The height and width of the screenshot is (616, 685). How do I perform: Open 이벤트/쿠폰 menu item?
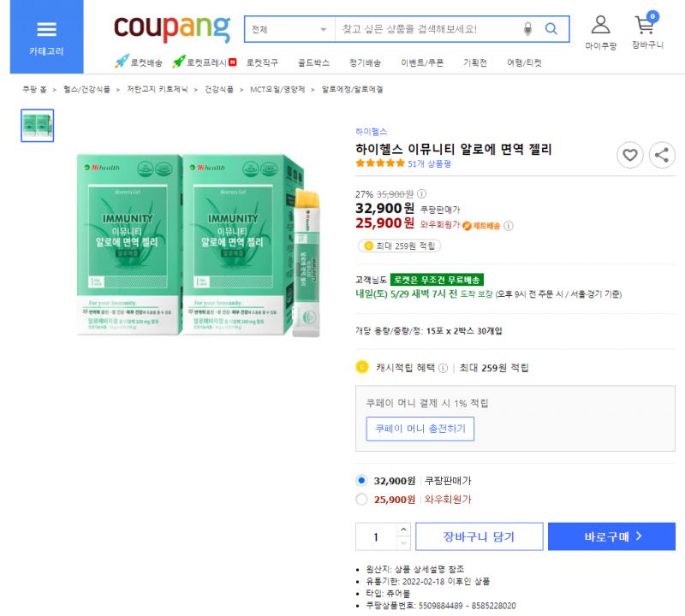pyautogui.click(x=422, y=62)
